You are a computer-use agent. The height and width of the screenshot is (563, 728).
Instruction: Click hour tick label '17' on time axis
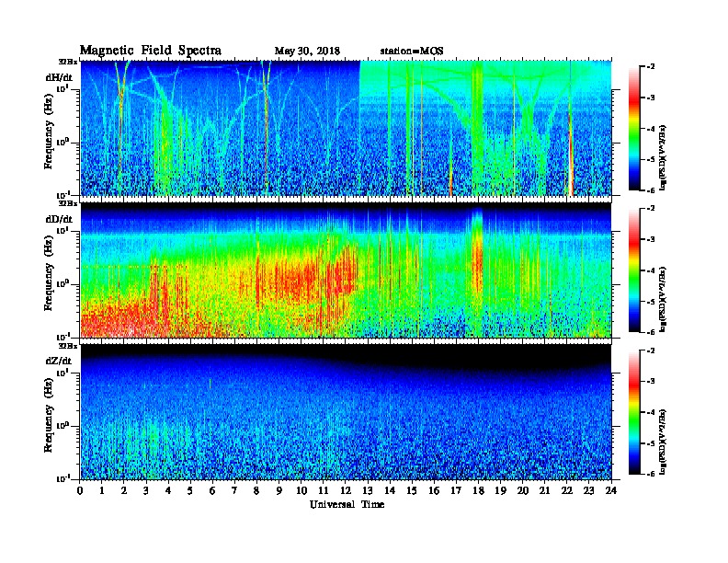click(457, 490)
